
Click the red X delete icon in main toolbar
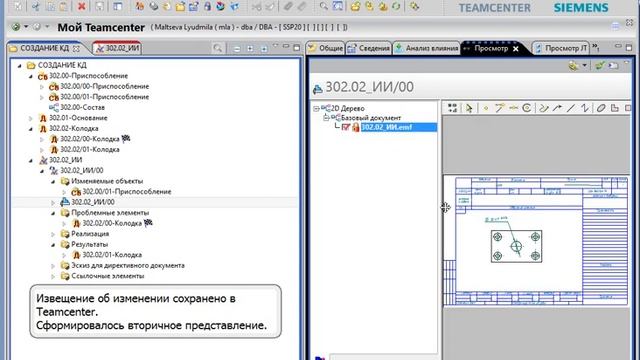pyautogui.click(x=82, y=6)
